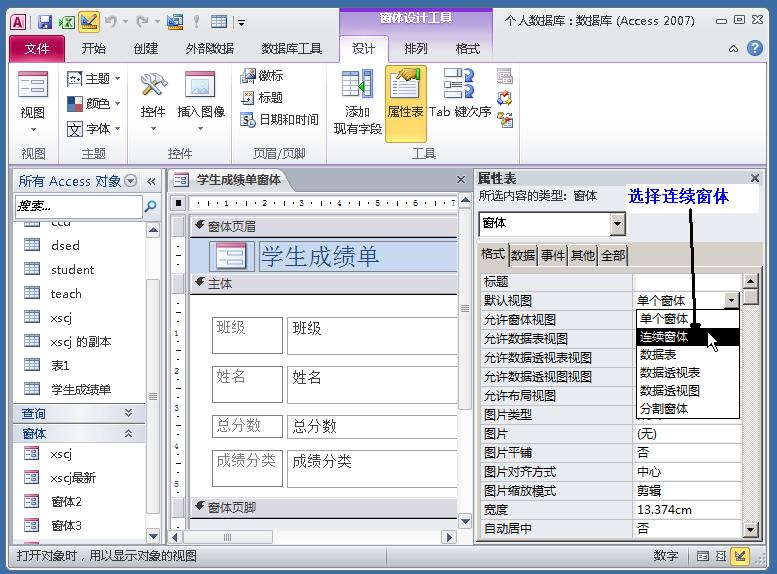777x574 pixels.
Task: Click the 学生成绩单 title label in header
Action: 358,257
